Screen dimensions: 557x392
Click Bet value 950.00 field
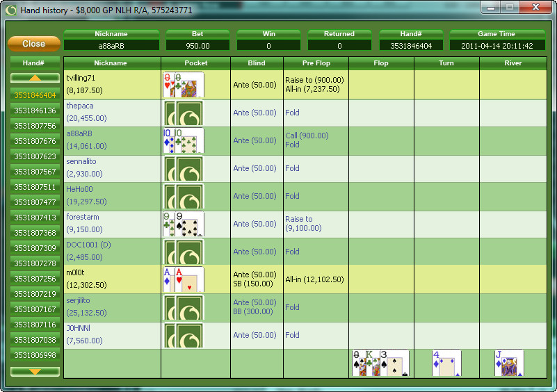pyautogui.click(x=197, y=46)
